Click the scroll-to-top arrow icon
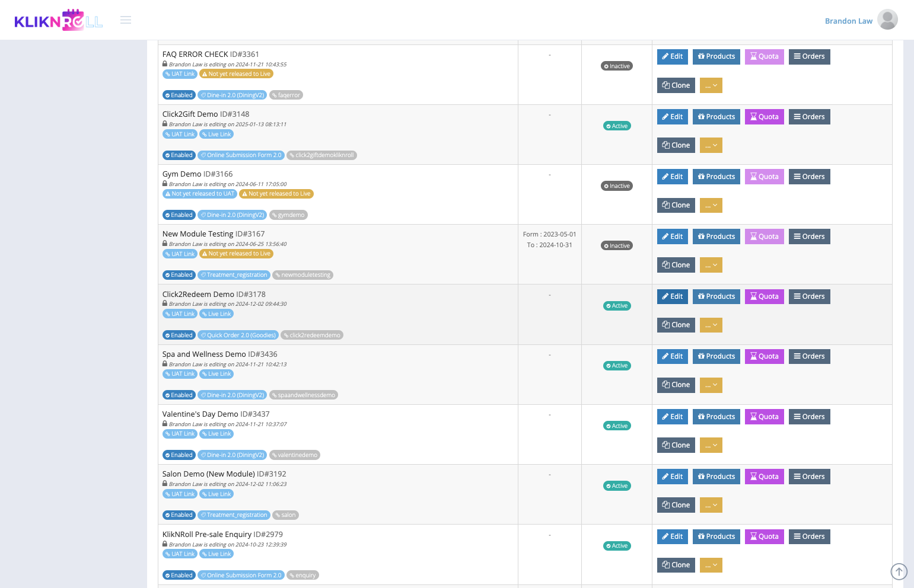Image resolution: width=914 pixels, height=588 pixels. (899, 571)
